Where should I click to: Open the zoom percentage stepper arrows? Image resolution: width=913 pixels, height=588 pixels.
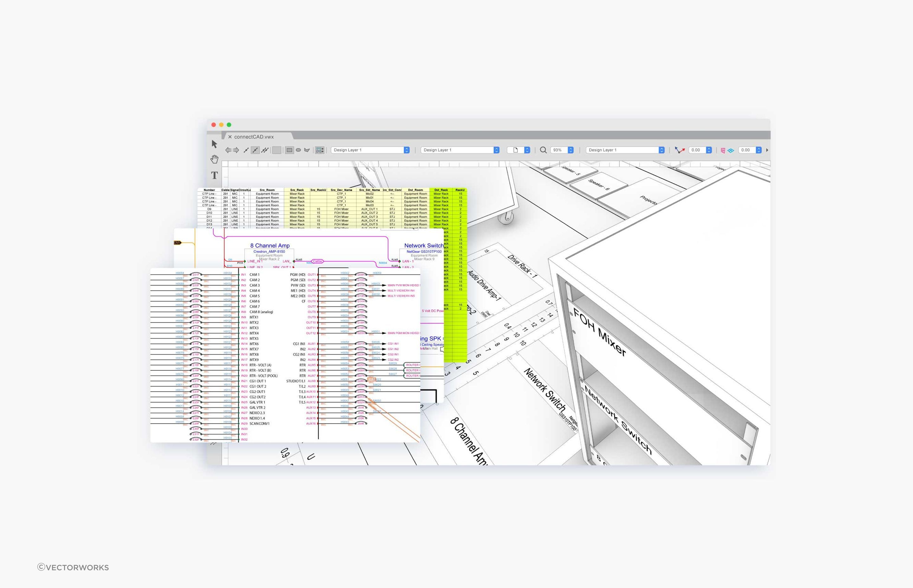[x=571, y=150]
